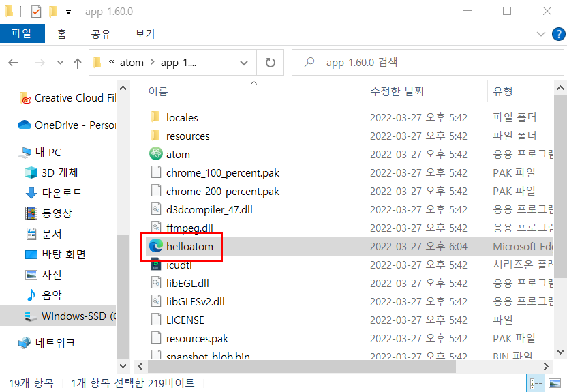The image size is (567, 392).
Task: Click the app-1.... breadcrumb segment
Action: [x=179, y=63]
